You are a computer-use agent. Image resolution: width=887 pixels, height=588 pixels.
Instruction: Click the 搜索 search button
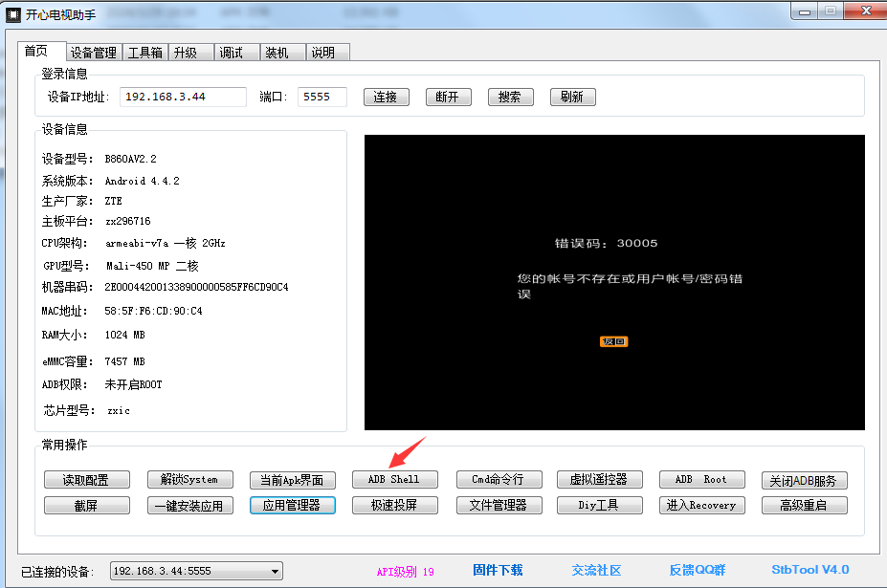point(510,97)
